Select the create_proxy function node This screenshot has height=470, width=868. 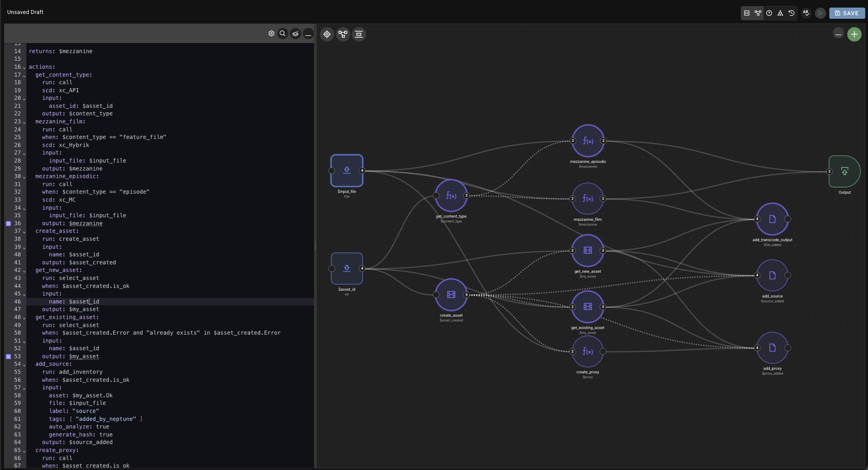pyautogui.click(x=588, y=351)
